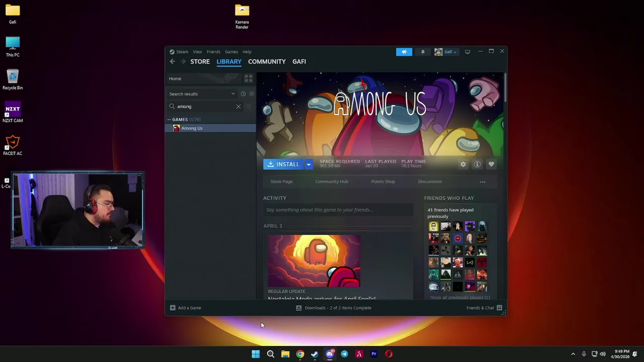Viewport: 644px width, 362px height.
Task: Open NZXT CAM desktop shortcut
Action: (x=13, y=113)
